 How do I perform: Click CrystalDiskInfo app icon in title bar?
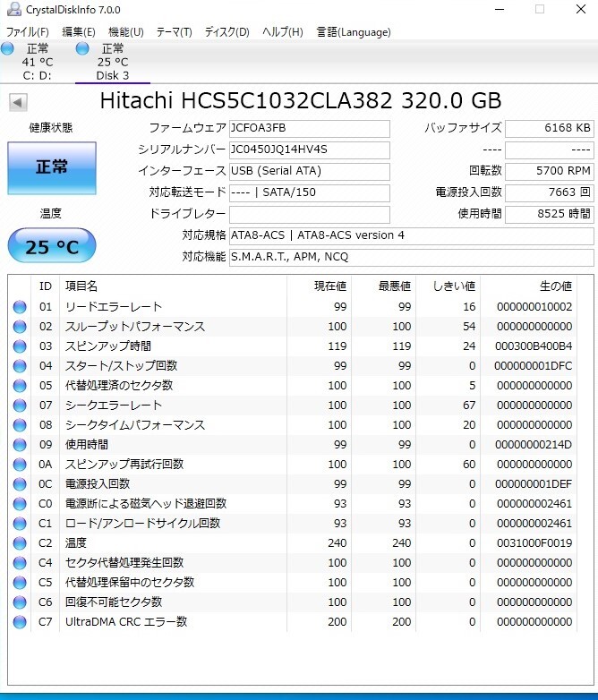click(x=13, y=9)
